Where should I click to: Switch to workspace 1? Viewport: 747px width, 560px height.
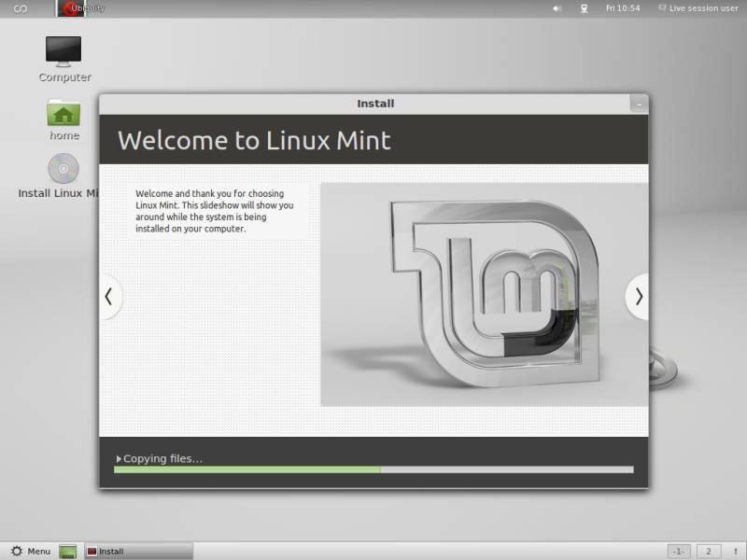click(679, 552)
